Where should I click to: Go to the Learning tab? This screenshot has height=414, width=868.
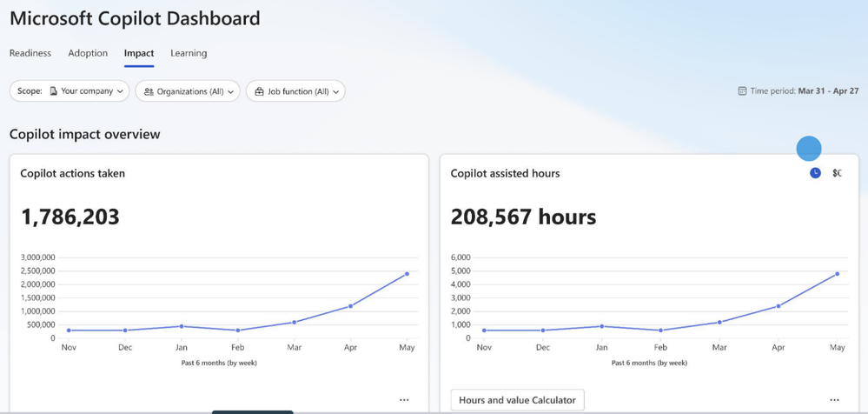pyautogui.click(x=189, y=53)
